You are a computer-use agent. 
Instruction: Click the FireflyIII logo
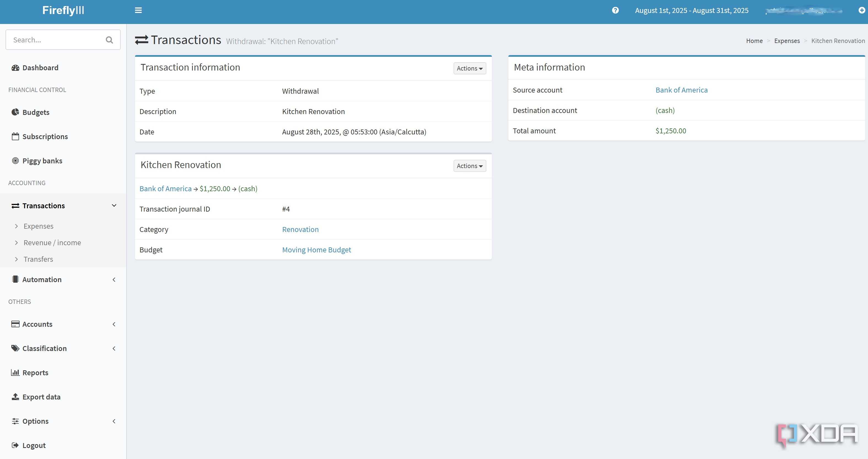point(63,10)
